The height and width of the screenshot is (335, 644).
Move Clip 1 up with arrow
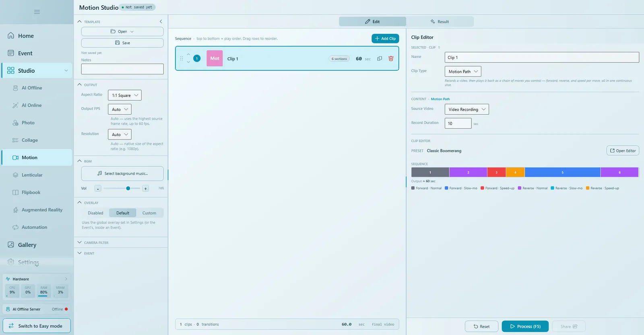188,55
